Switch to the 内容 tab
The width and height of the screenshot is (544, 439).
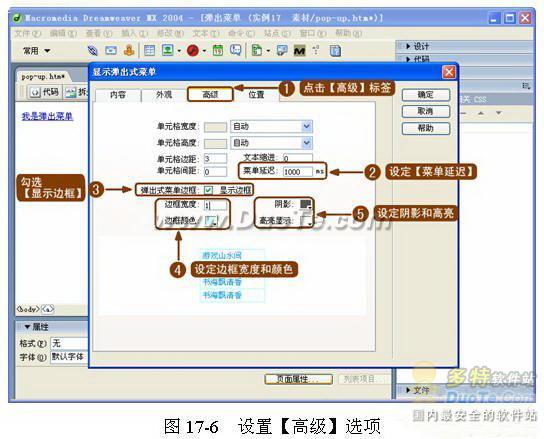point(118,95)
